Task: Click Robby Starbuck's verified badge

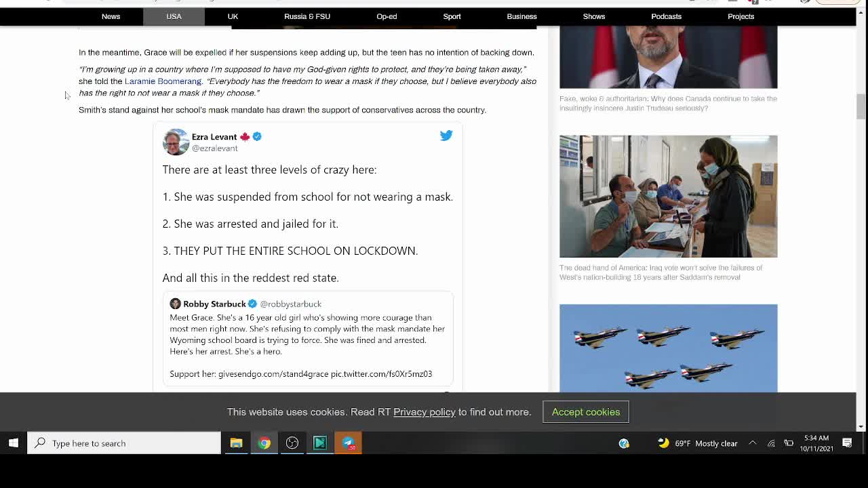Action: tap(252, 304)
